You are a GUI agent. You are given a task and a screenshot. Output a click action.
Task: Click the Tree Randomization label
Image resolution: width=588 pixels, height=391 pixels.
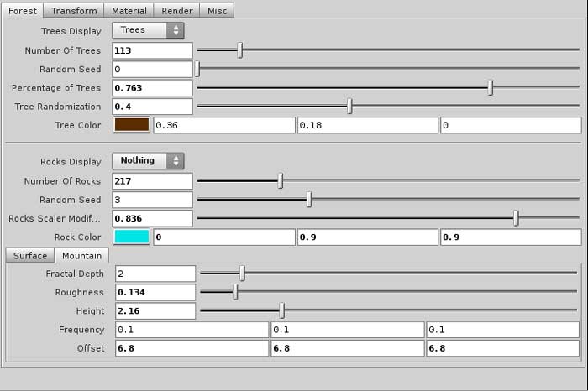(x=58, y=107)
